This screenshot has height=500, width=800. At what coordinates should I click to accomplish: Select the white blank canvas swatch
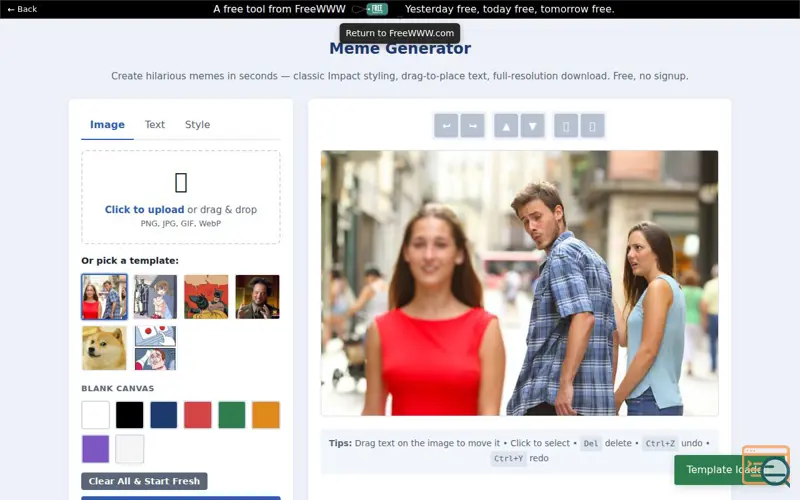click(x=95, y=415)
